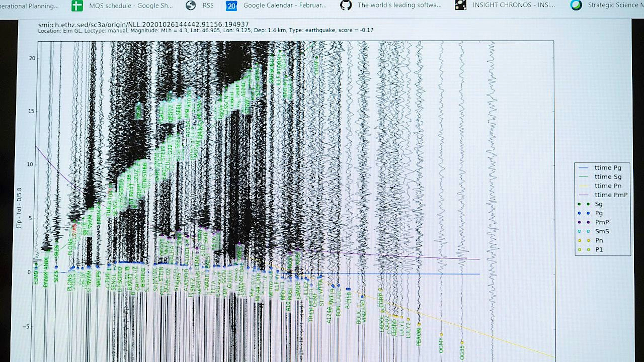Click the blue-dot 'Pg' legend entry
Screen dimensions: 644x362
click(x=591, y=213)
